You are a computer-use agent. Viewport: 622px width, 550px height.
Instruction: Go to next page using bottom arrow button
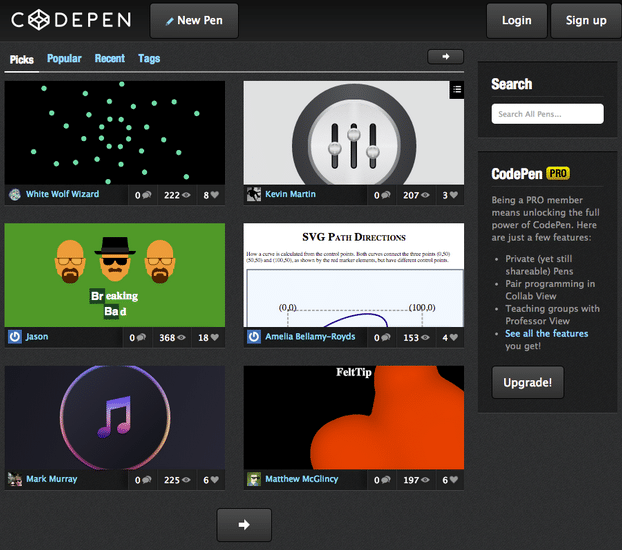tap(244, 525)
